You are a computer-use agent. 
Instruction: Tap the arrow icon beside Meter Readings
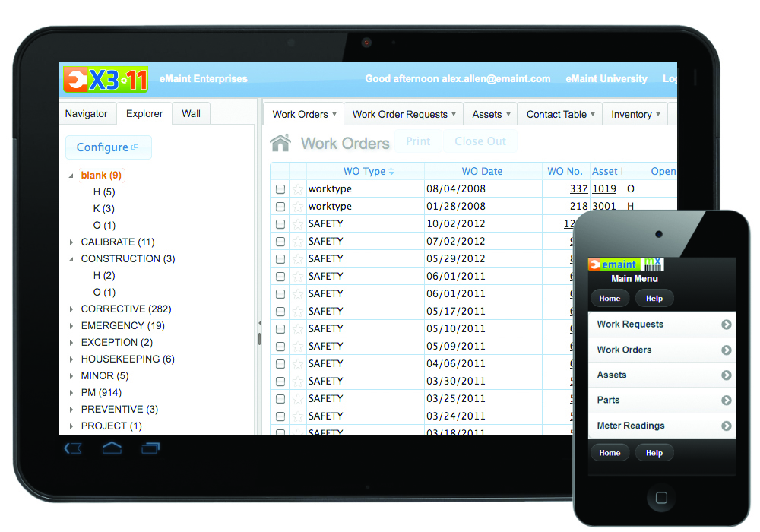tap(726, 426)
